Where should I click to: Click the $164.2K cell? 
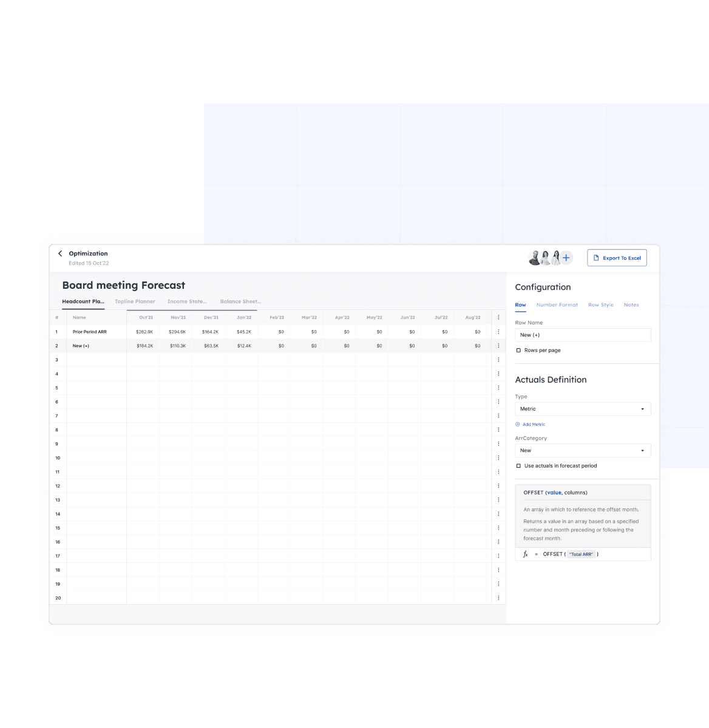point(210,332)
